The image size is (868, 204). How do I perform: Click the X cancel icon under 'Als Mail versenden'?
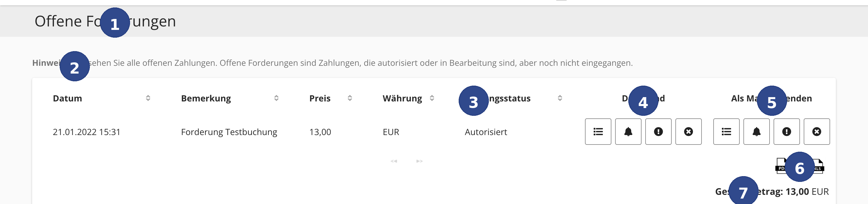point(816,132)
